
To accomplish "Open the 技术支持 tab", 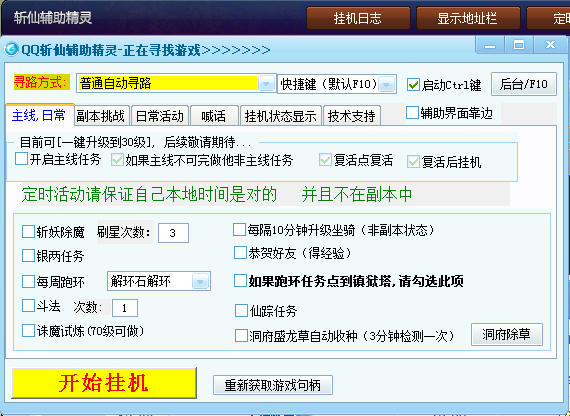I will click(x=351, y=116).
